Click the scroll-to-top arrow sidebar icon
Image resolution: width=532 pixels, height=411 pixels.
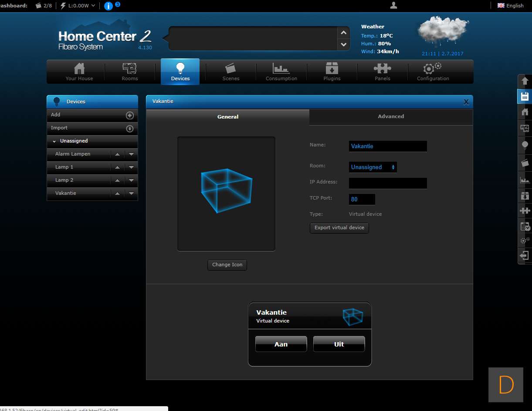point(525,81)
